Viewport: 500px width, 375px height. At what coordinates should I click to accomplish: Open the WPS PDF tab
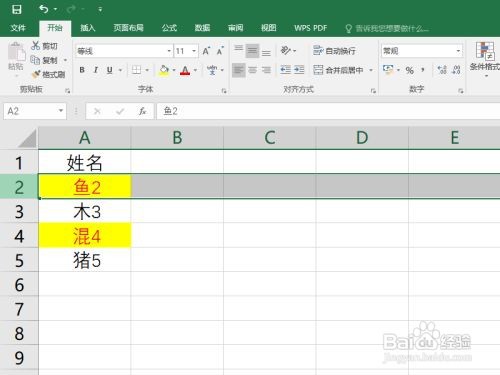(310, 28)
